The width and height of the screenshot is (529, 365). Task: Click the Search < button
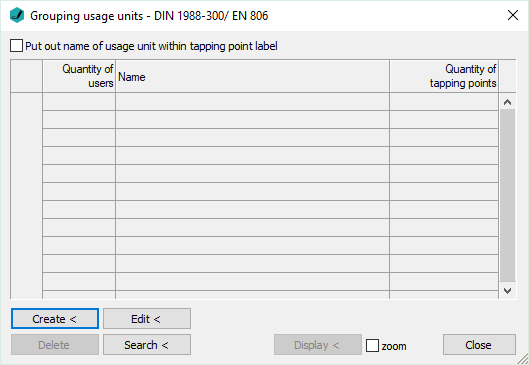[x=147, y=345]
